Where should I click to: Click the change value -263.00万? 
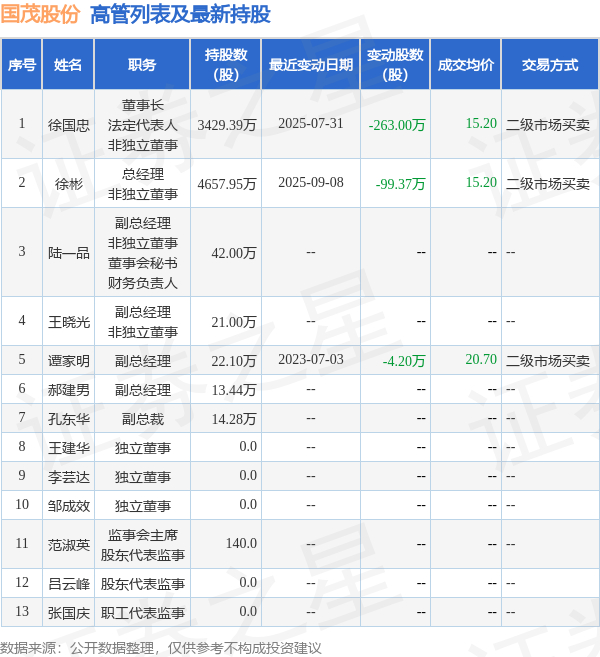pos(397,124)
